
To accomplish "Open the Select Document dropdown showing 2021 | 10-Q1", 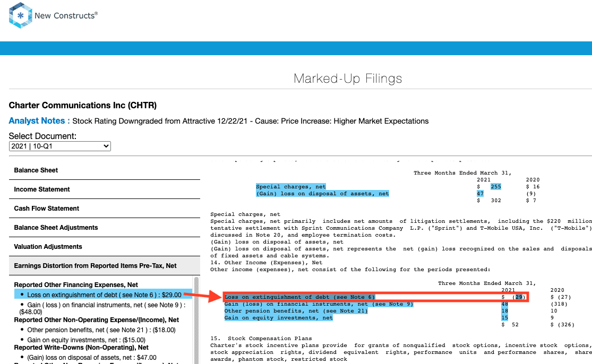I will [x=59, y=146].
